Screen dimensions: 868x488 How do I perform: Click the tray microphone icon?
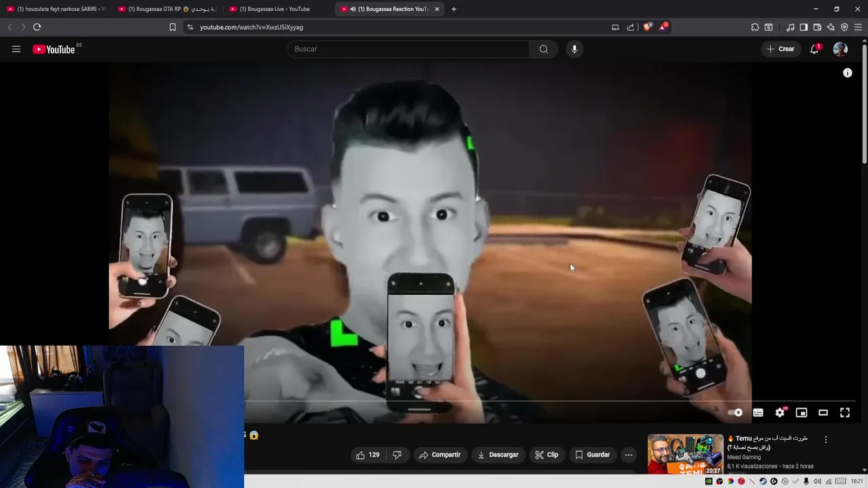click(x=806, y=481)
